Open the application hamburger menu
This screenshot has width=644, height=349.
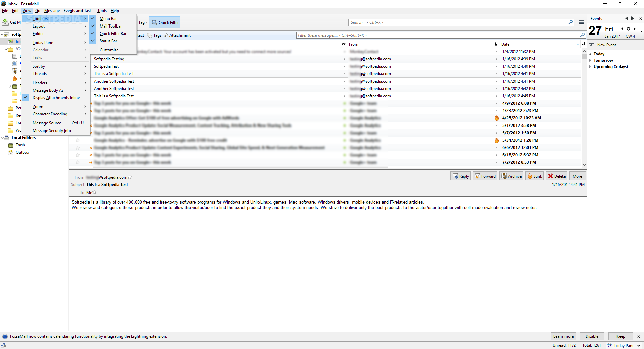coord(582,22)
